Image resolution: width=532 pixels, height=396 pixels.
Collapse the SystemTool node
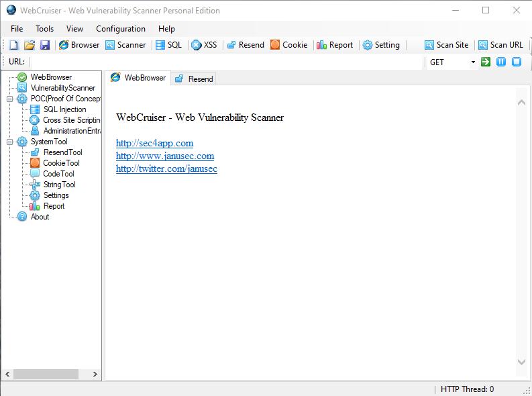(x=10, y=142)
